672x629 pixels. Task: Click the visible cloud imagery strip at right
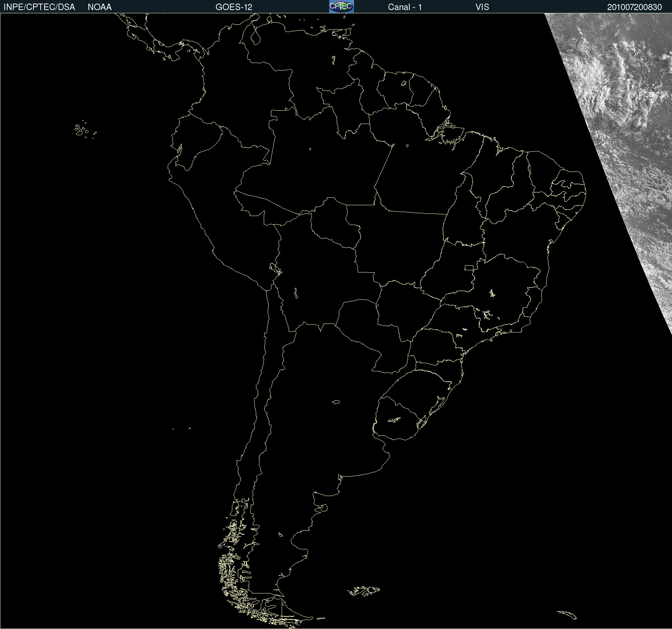625,144
